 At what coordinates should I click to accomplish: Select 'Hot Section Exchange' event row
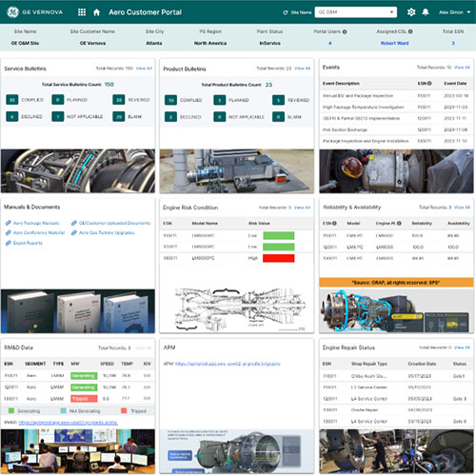tap(396, 129)
